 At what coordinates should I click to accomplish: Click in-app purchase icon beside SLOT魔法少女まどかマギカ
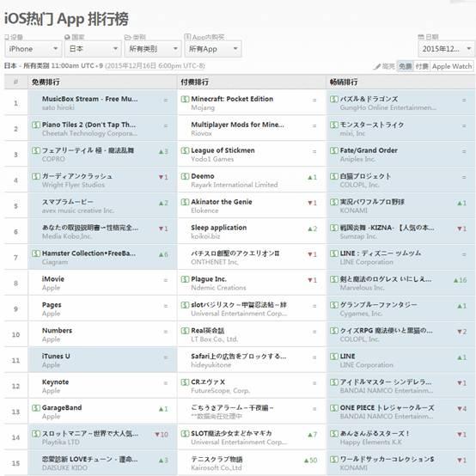click(x=185, y=434)
